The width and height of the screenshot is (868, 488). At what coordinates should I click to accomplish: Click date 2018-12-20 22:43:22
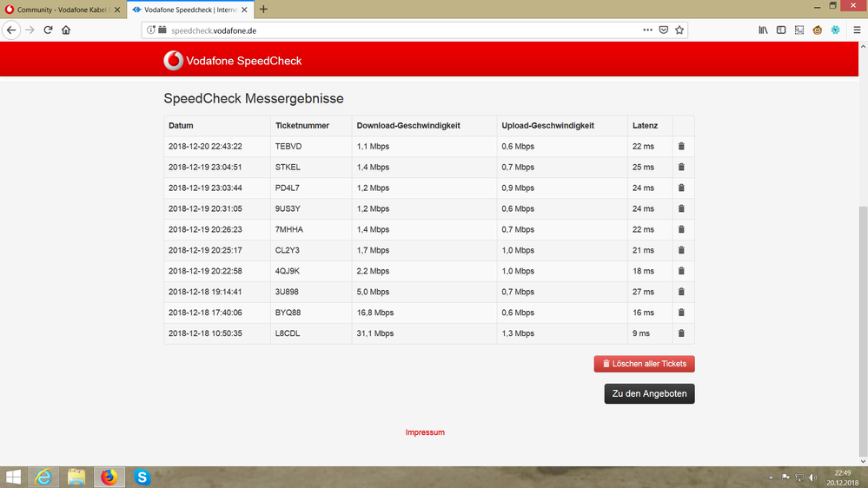205,146
